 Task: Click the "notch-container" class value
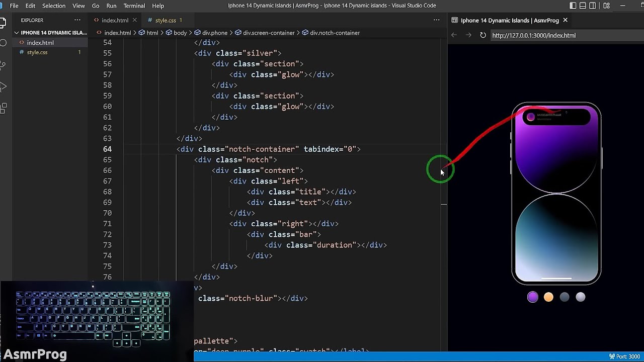pyautogui.click(x=262, y=149)
